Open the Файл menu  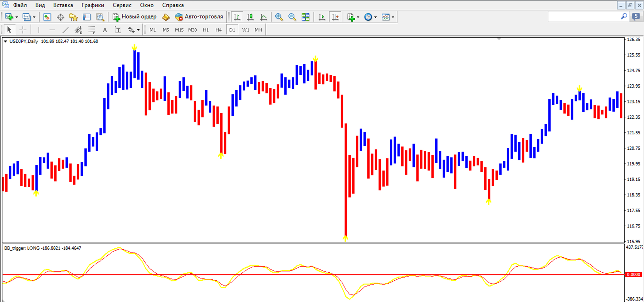tap(20, 5)
